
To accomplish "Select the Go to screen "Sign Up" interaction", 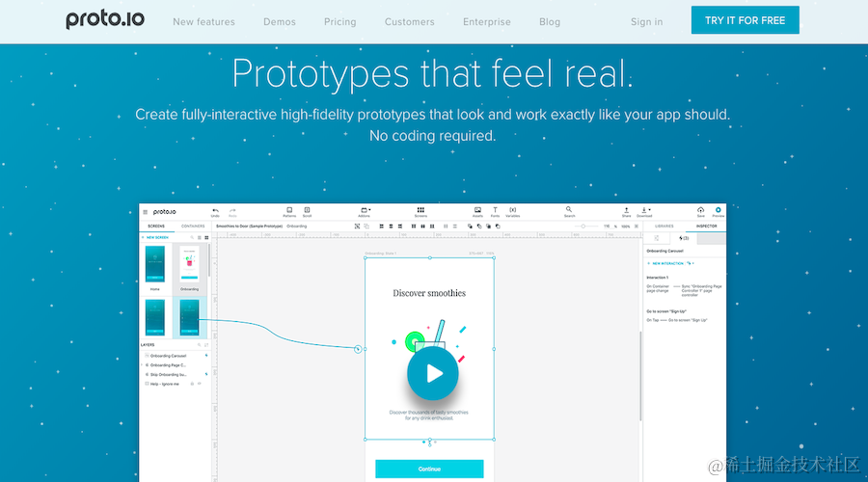I will pyautogui.click(x=666, y=311).
